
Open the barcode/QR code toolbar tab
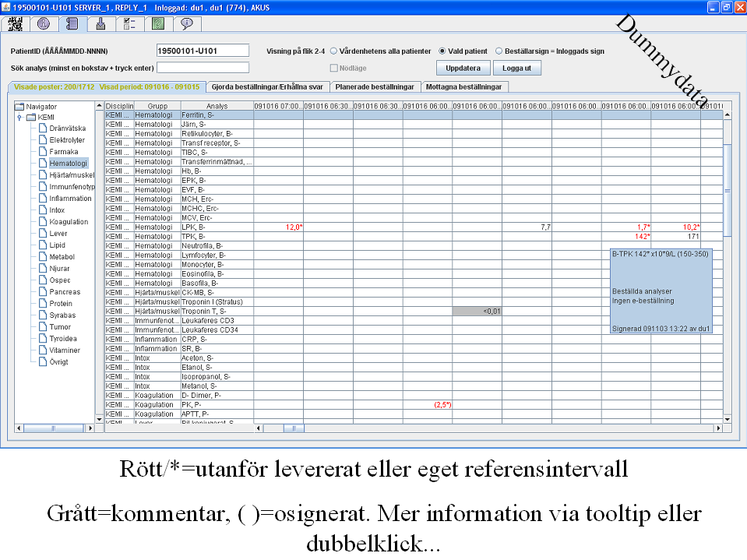(16, 24)
